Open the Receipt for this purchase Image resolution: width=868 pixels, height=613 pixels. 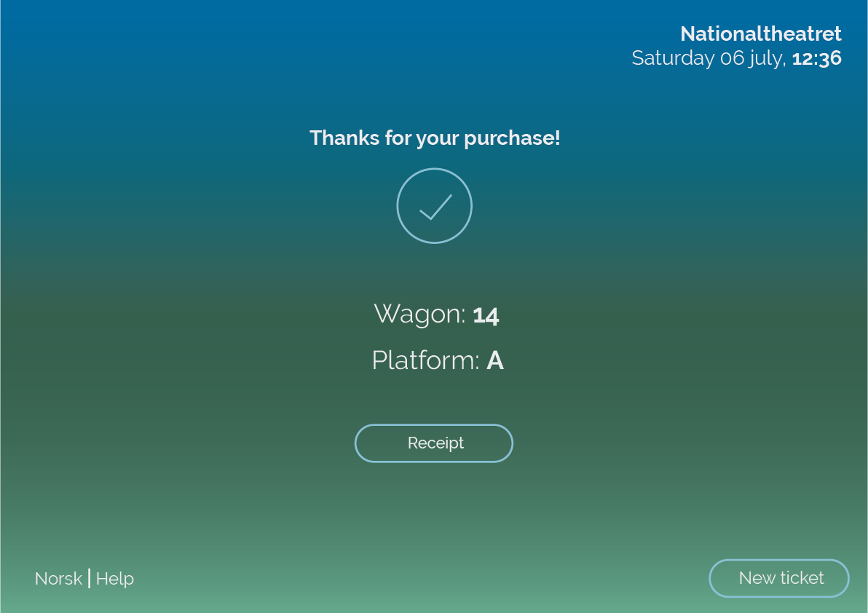[x=434, y=443]
